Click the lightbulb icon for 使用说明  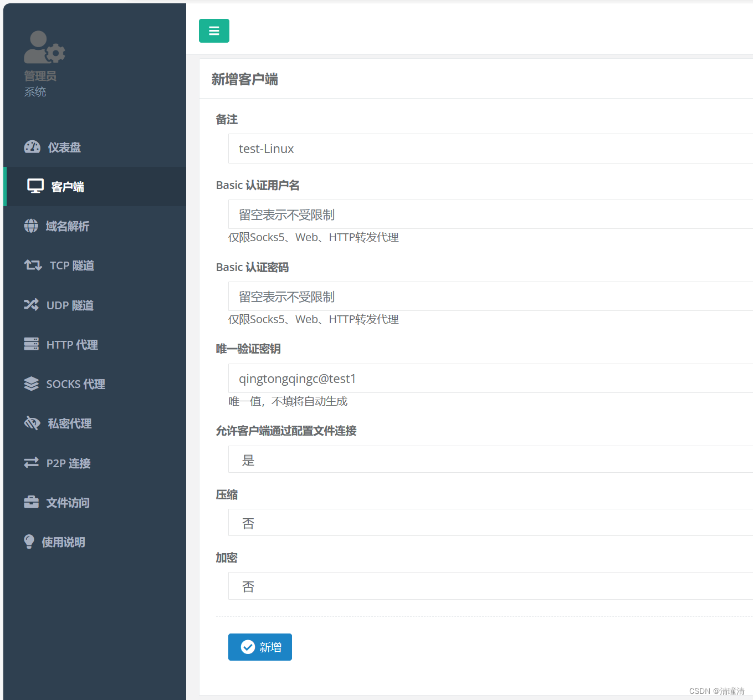tap(29, 541)
